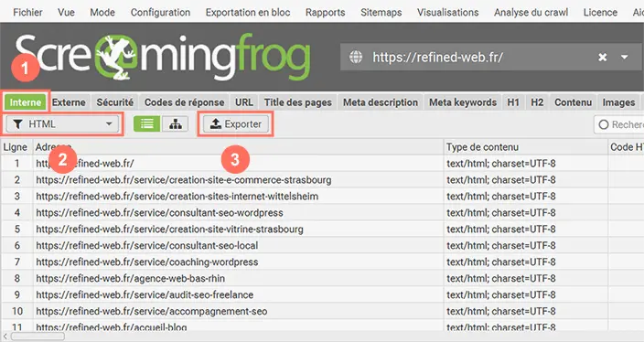Image resolution: width=644 pixels, height=342 pixels.
Task: Sort by the Ligne column header
Action: [x=16, y=147]
